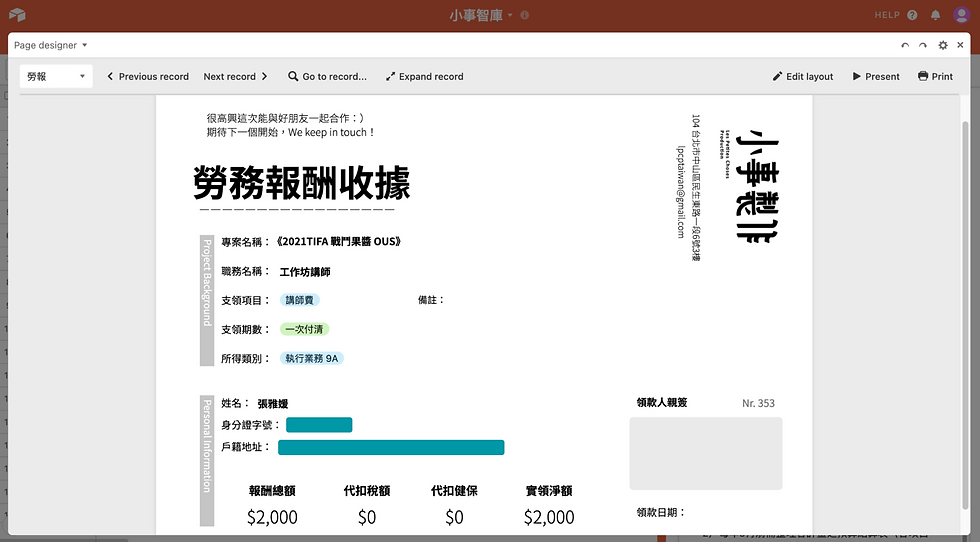Image resolution: width=980 pixels, height=542 pixels.
Task: Click Expand record
Action: point(424,76)
